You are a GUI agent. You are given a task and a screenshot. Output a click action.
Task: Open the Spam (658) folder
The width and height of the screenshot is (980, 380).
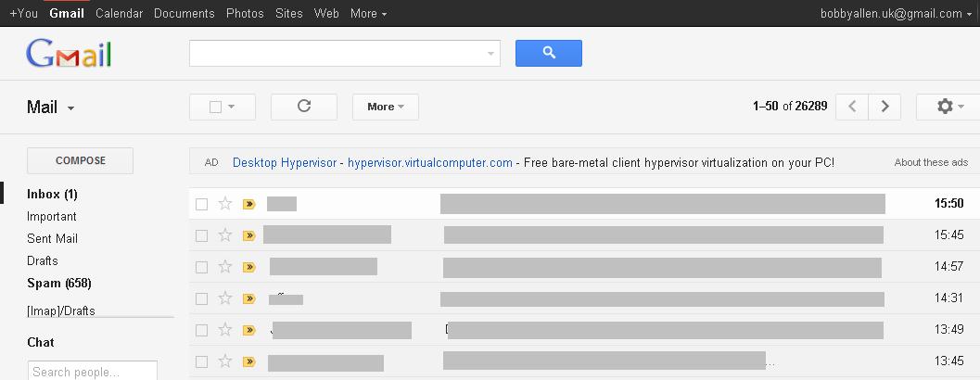coord(58,283)
